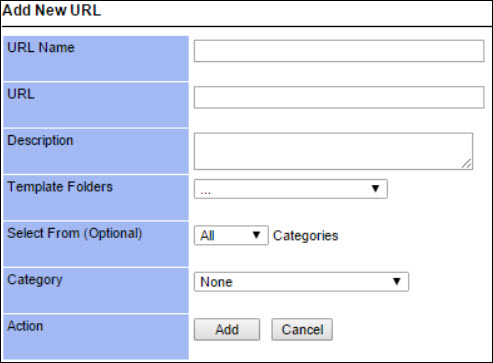Grab the Description resize handle corner
This screenshot has width=493, height=363.
(x=467, y=164)
